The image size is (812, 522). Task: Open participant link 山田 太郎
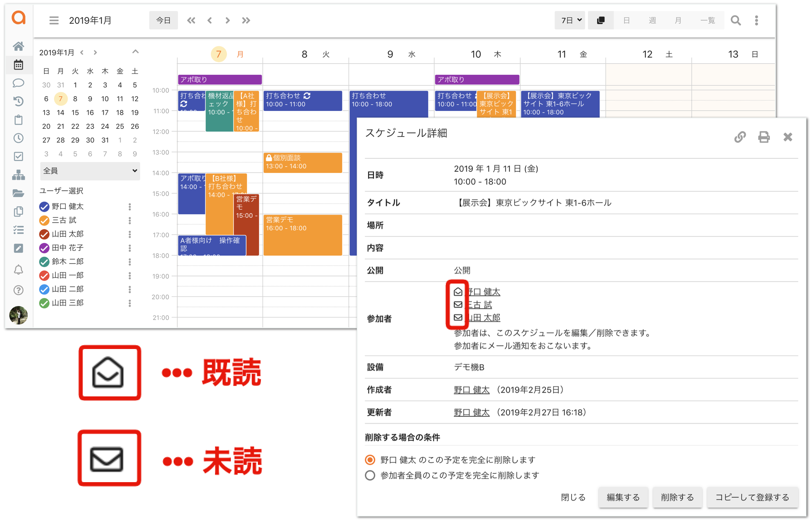(x=483, y=318)
